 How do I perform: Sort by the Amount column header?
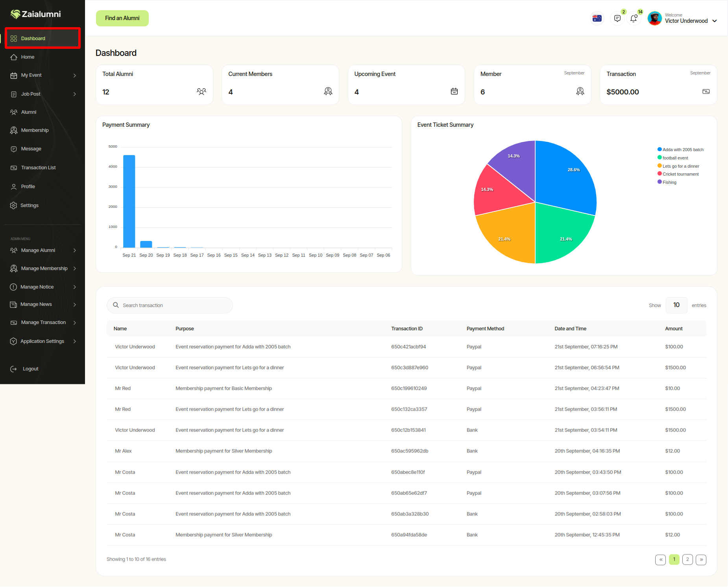(x=674, y=329)
